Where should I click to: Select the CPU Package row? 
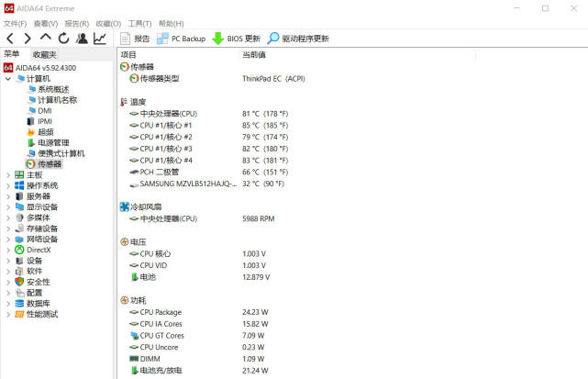[199, 312]
